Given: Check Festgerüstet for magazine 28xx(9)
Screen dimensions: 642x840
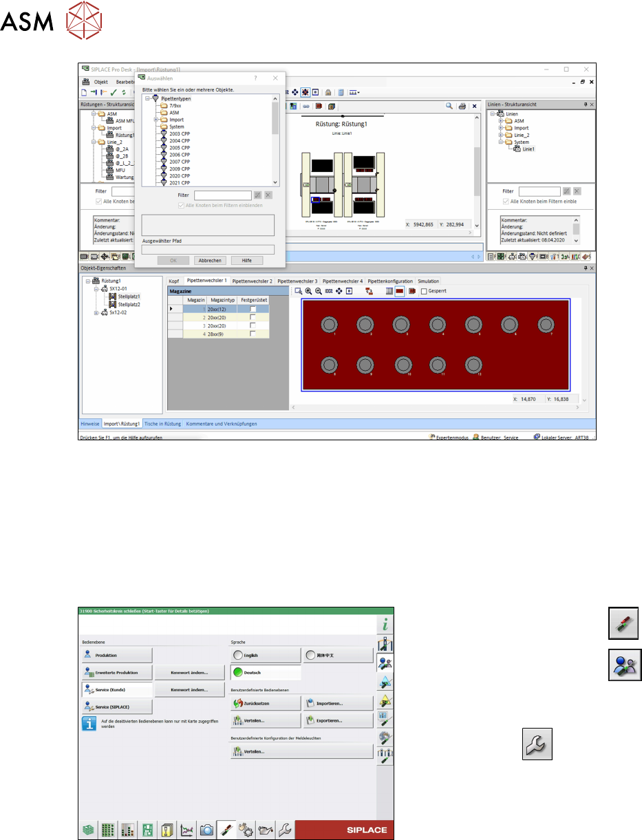Looking at the screenshot, I should coord(253,333).
